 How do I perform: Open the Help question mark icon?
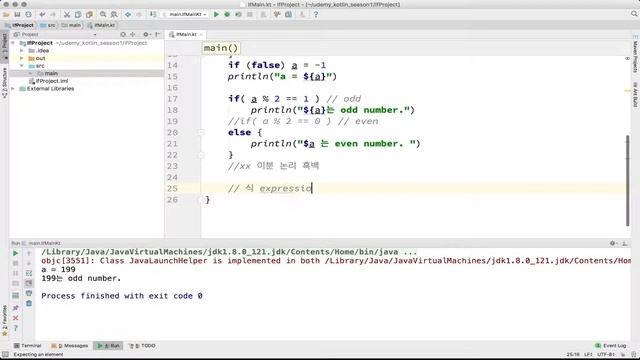316,14
